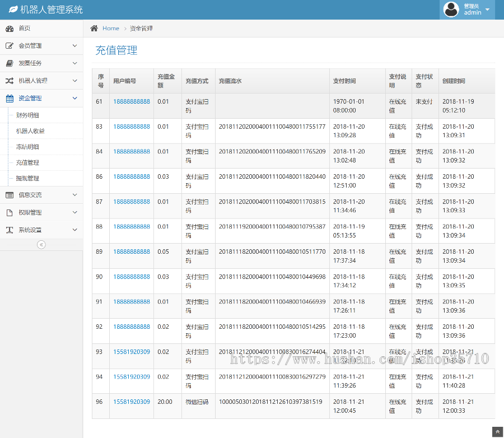Click the 发圈任务 book icon

10,63
